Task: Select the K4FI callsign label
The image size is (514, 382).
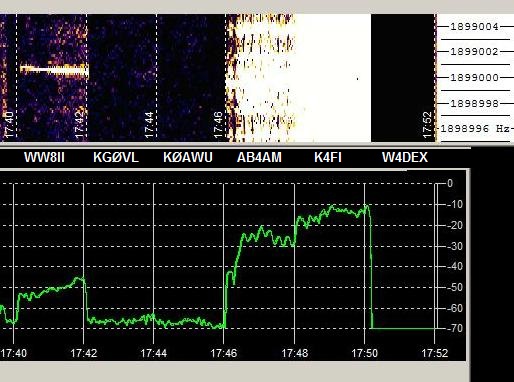Action: point(328,157)
